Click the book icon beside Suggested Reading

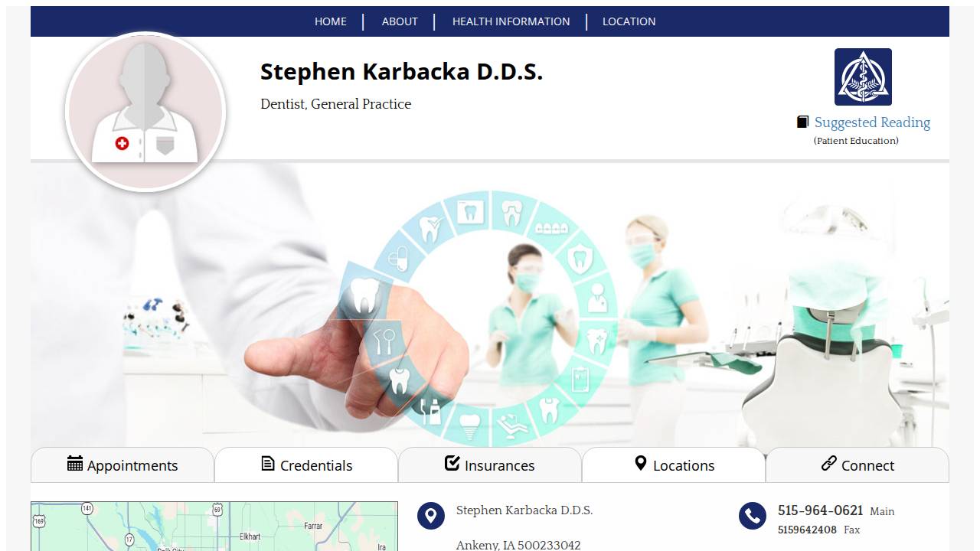[x=802, y=121]
